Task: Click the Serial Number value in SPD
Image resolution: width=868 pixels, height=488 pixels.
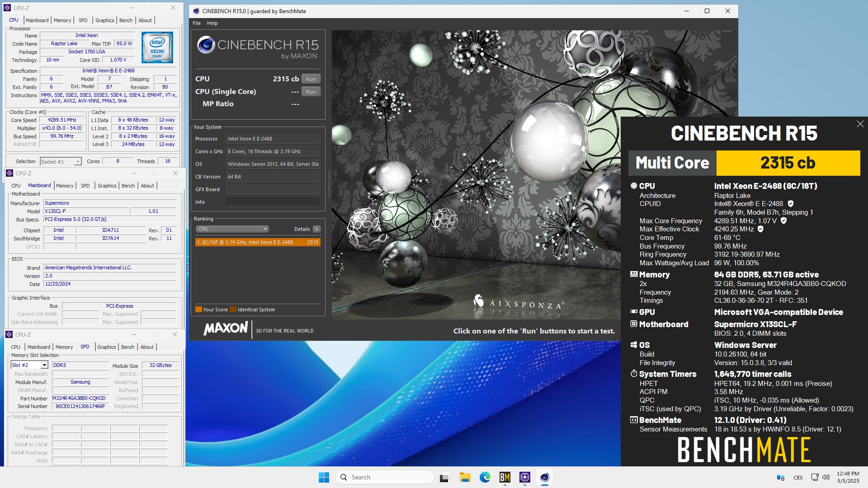Action: (x=80, y=407)
